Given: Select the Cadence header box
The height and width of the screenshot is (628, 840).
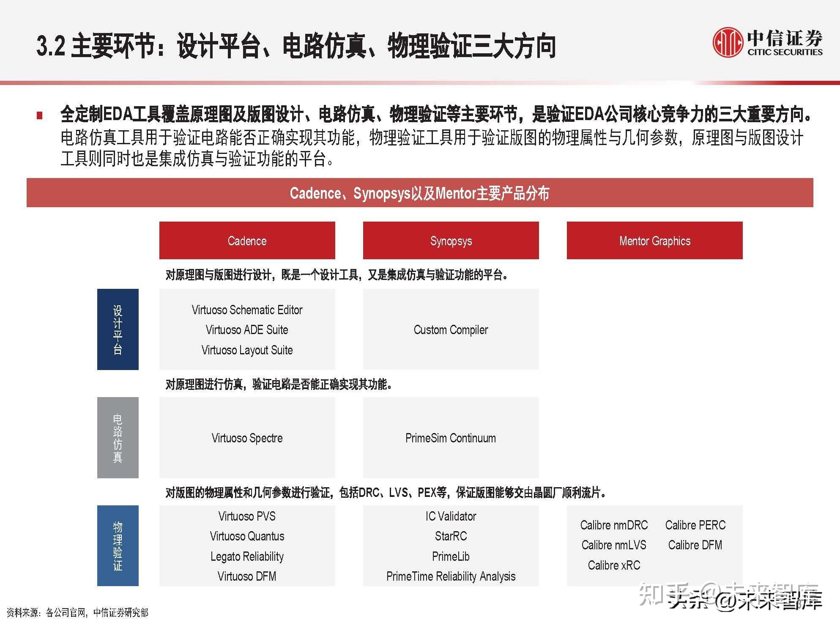Looking at the screenshot, I should 246,241.
